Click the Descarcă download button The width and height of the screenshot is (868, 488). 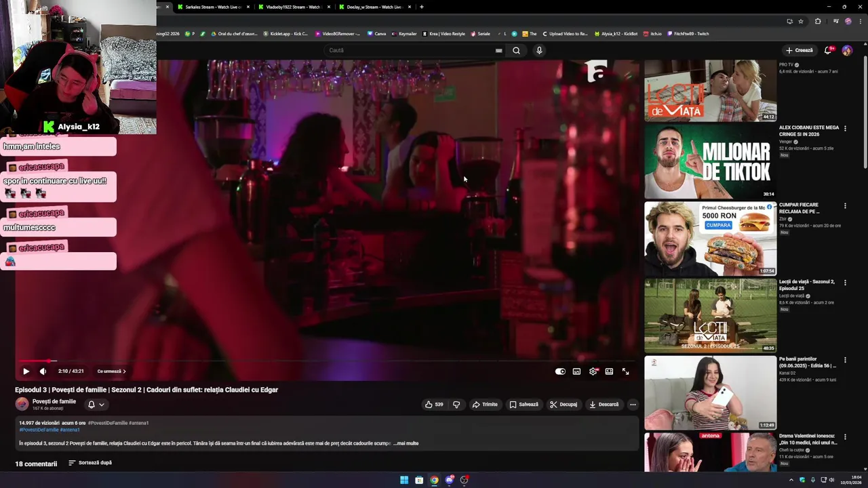point(604,405)
